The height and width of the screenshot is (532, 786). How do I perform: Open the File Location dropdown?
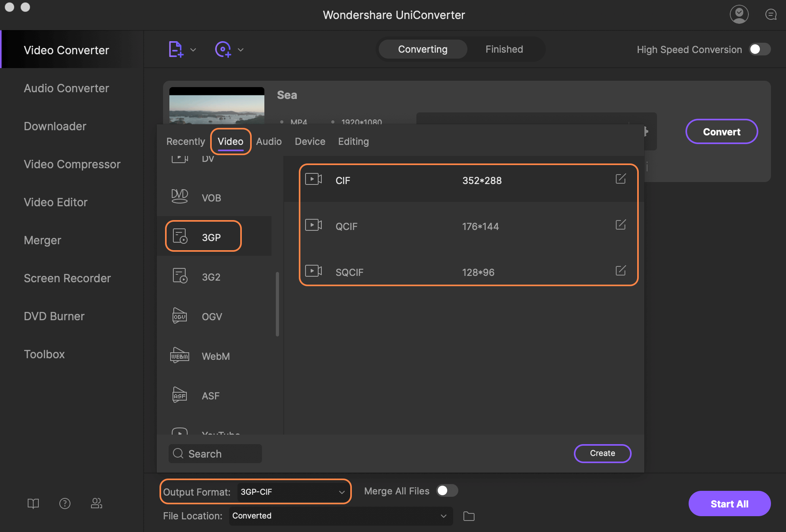(443, 516)
